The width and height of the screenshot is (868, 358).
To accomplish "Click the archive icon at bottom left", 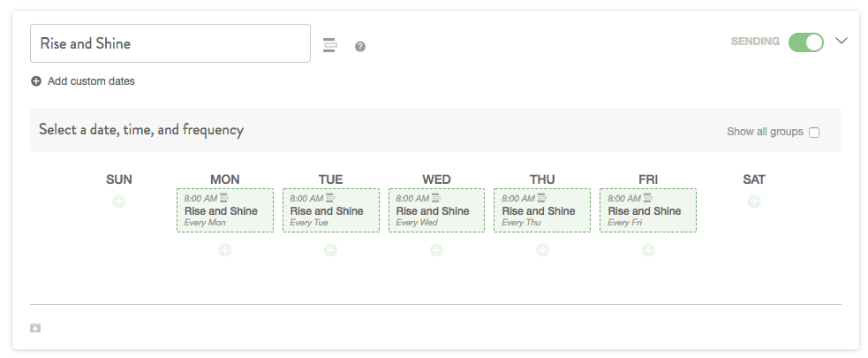I will [35, 328].
